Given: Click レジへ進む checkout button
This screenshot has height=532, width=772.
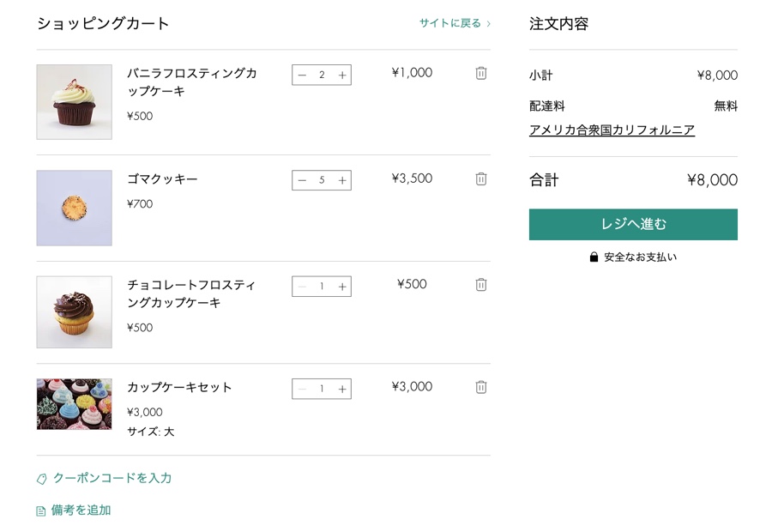Looking at the screenshot, I should click(633, 224).
